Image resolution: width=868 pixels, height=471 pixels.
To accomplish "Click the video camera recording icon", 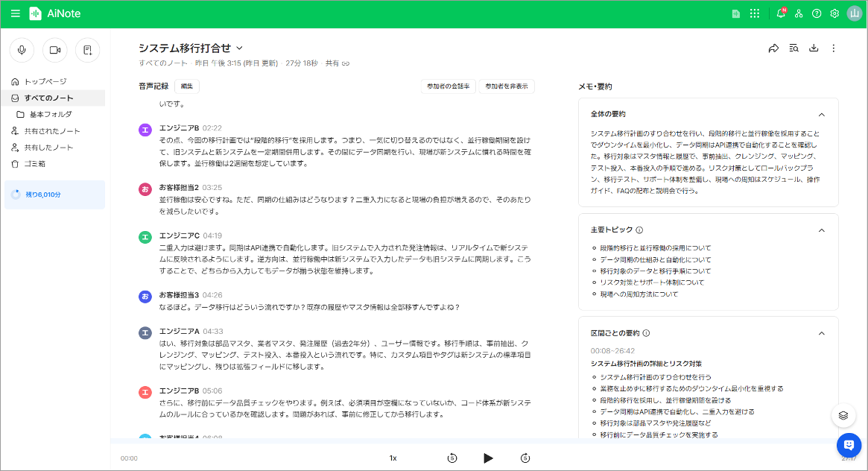I will click(54, 50).
